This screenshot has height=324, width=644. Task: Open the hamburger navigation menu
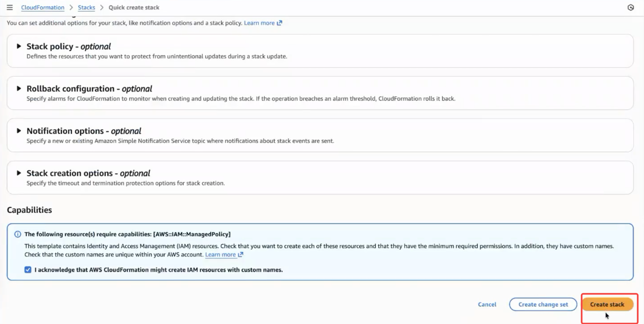9,8
